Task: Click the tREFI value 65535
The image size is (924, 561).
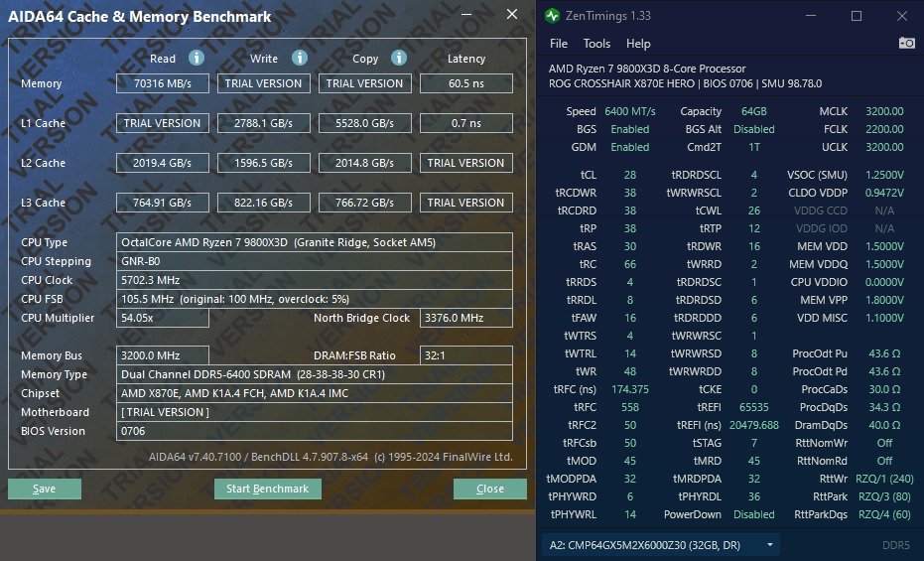Action: pos(753,407)
